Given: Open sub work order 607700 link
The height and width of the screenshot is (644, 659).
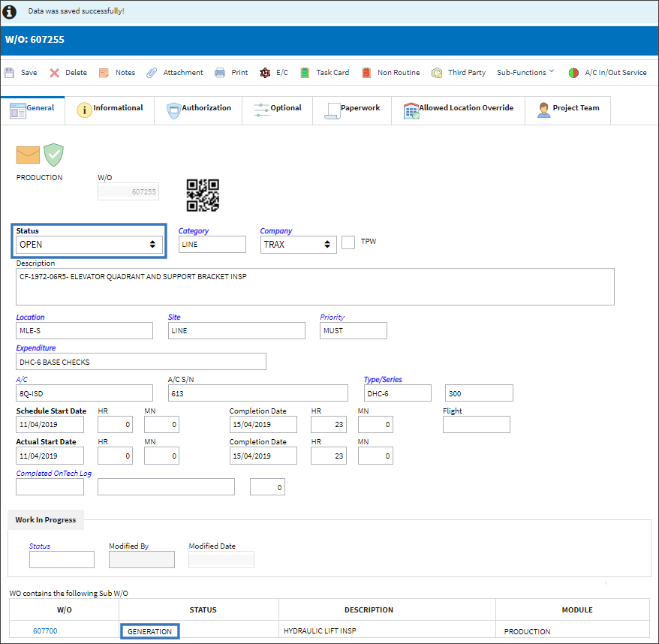Looking at the screenshot, I should (45, 631).
